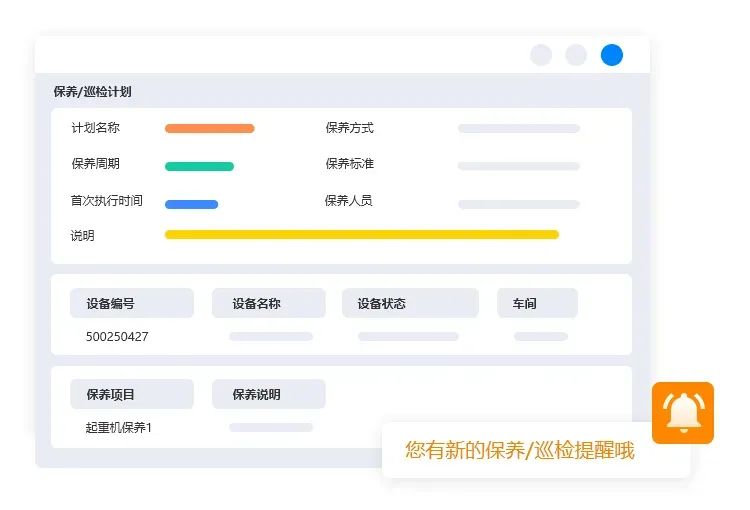Click the green 保养周期 value bar

(199, 166)
